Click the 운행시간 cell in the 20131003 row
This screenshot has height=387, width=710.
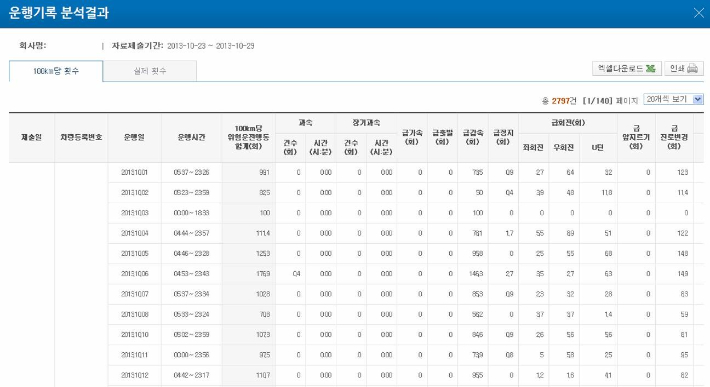tap(192, 213)
